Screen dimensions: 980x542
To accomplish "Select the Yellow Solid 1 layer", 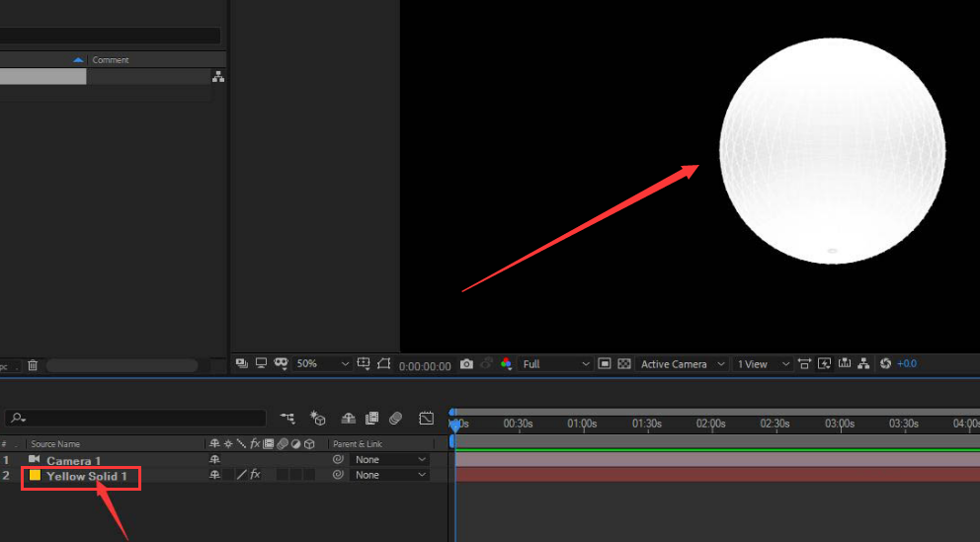I will coord(86,476).
